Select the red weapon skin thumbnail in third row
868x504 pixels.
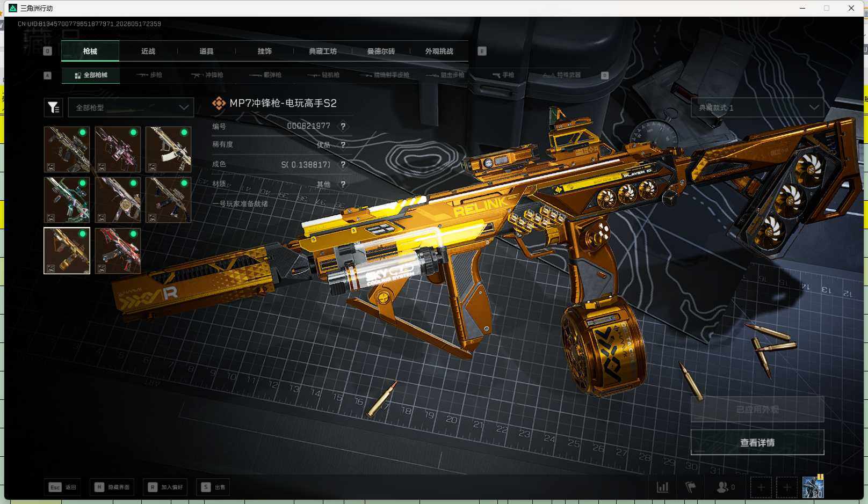pos(118,251)
